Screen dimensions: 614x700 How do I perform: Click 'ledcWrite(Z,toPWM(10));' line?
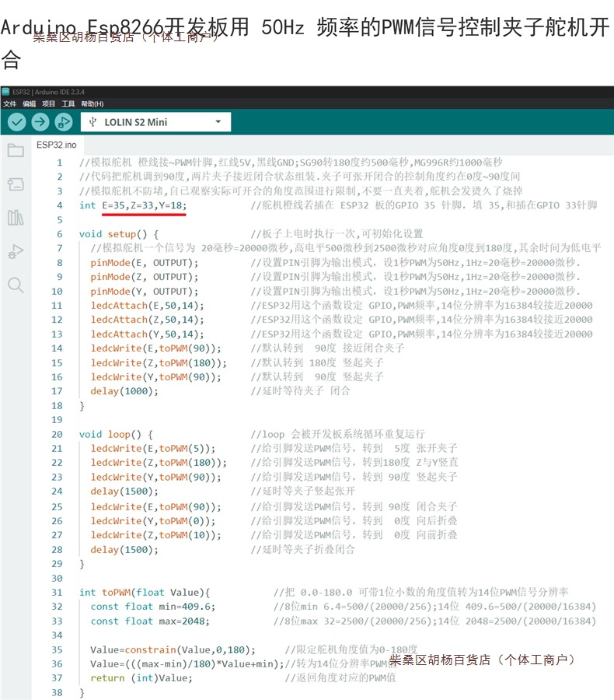(x=155, y=535)
